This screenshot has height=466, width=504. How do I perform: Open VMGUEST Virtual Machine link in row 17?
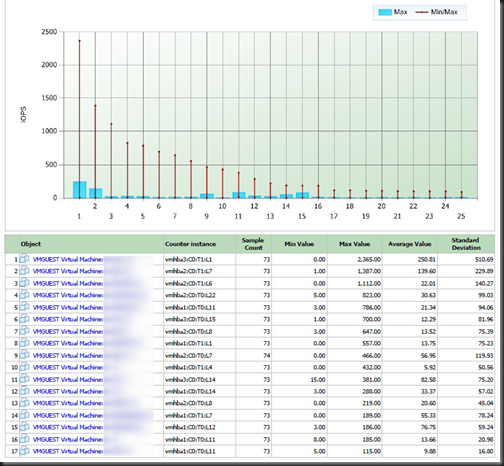coord(68,451)
